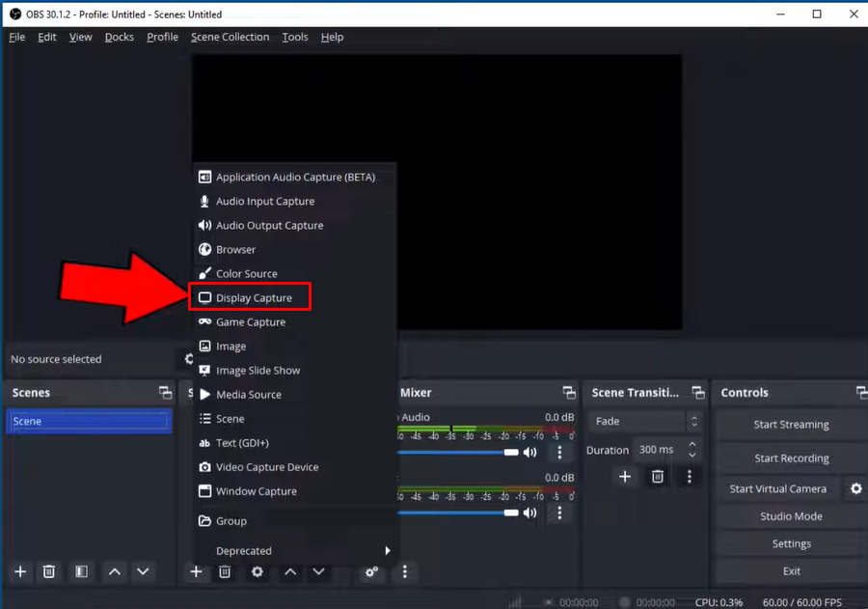Open OBS Settings from Controls panel
Viewport: 868px width, 609px height.
point(790,542)
